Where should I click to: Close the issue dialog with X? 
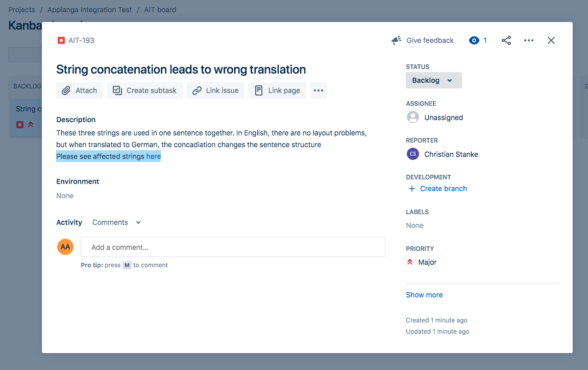tap(551, 40)
